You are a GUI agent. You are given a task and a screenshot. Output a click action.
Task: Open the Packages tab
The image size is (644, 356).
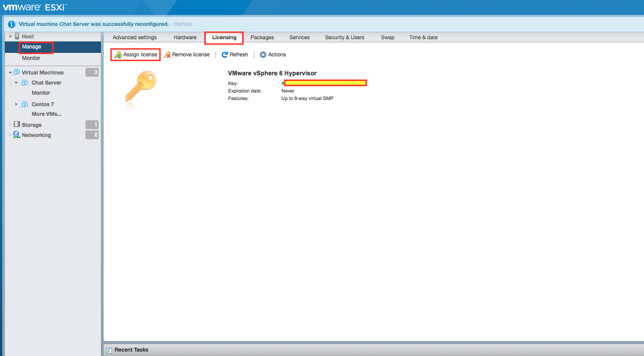tap(262, 37)
